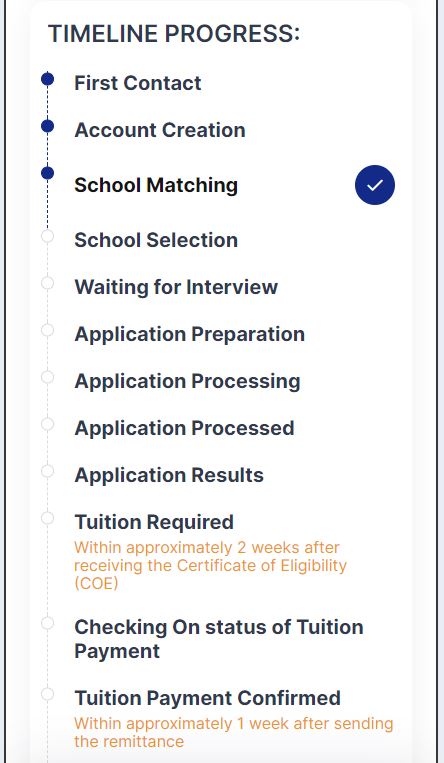Click the Application Results step
This screenshot has height=763, width=444.
click(169, 475)
